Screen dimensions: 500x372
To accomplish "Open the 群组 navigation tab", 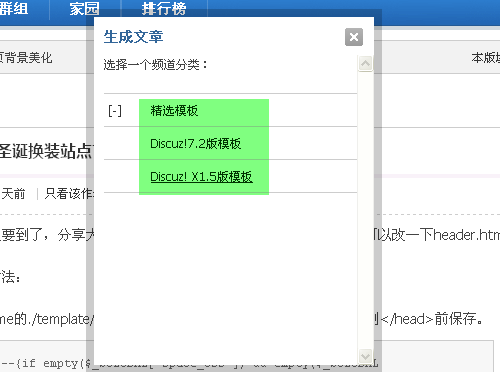I will (14, 9).
